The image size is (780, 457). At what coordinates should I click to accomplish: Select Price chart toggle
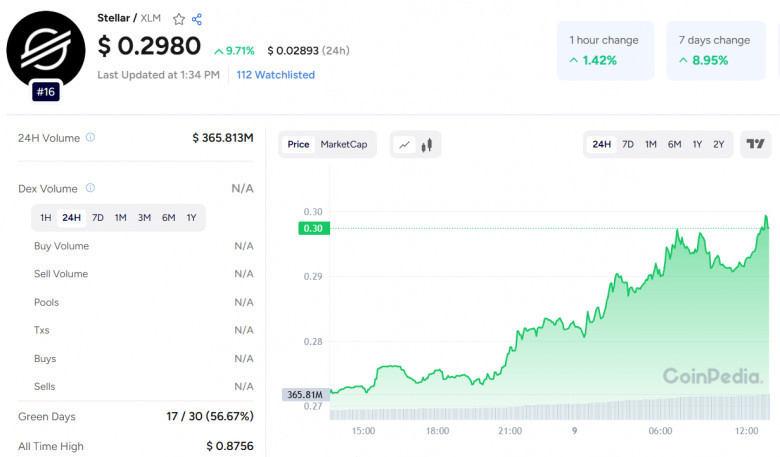click(x=298, y=144)
